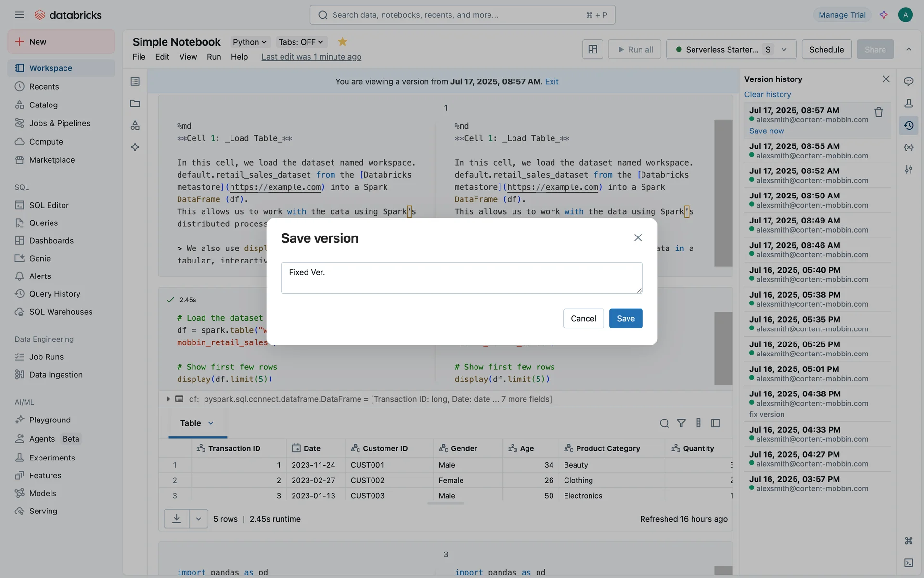Screen dimensions: 924x578
Task: Click the table of contents sidebar icon
Action: [135, 81]
